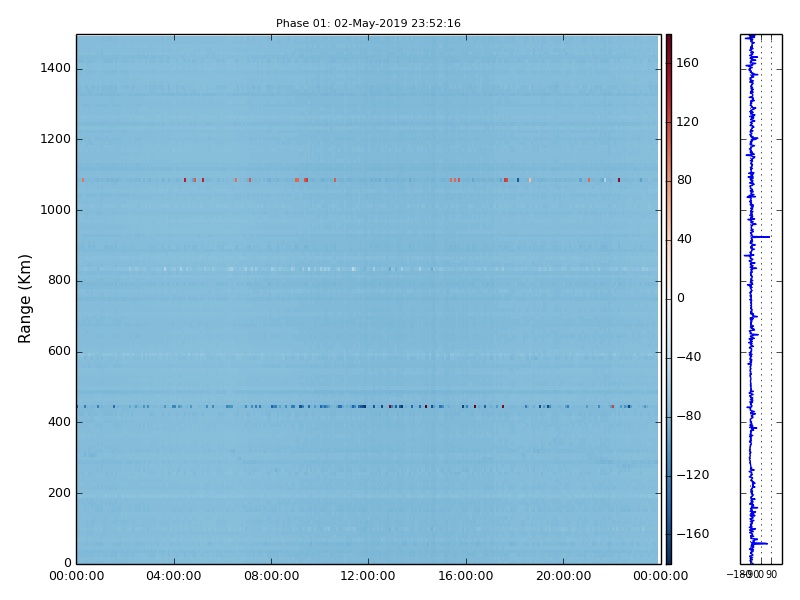Click the 1200 range tick label
Viewport: 800px width, 600px height.
tap(56, 139)
